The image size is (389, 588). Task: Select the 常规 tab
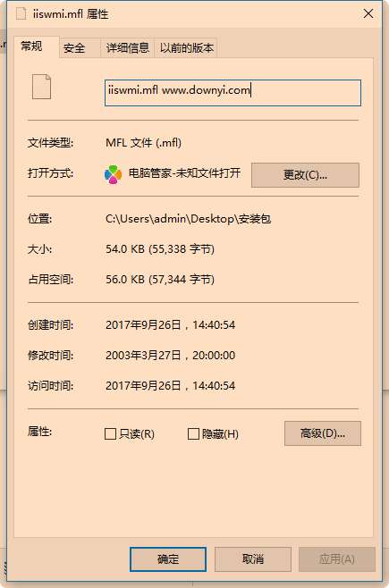click(x=31, y=46)
